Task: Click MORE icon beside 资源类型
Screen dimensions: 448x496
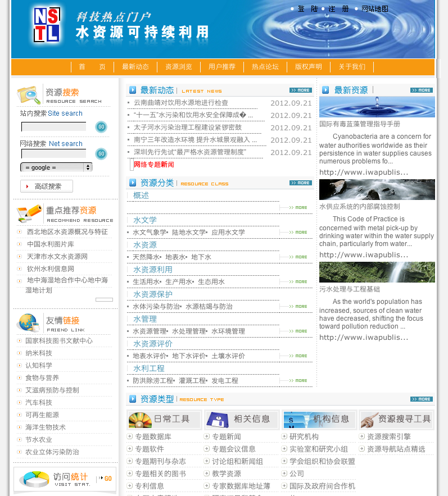Action: tap(421, 399)
